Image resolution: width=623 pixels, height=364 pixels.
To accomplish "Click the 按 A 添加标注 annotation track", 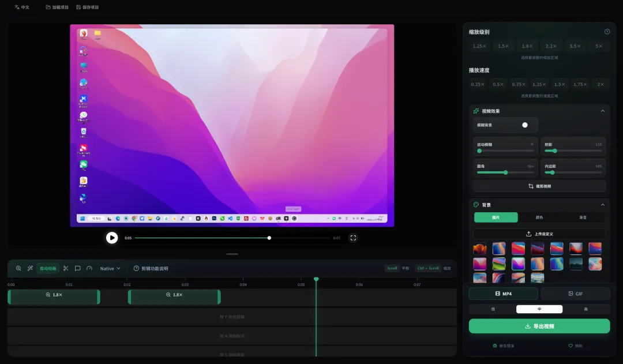I will pos(232,336).
